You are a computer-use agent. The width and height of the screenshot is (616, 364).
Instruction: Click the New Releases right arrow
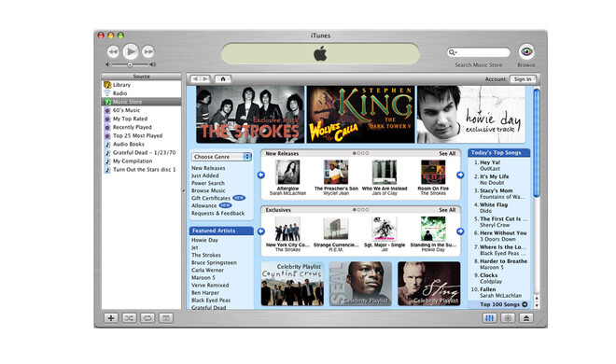pos(460,175)
